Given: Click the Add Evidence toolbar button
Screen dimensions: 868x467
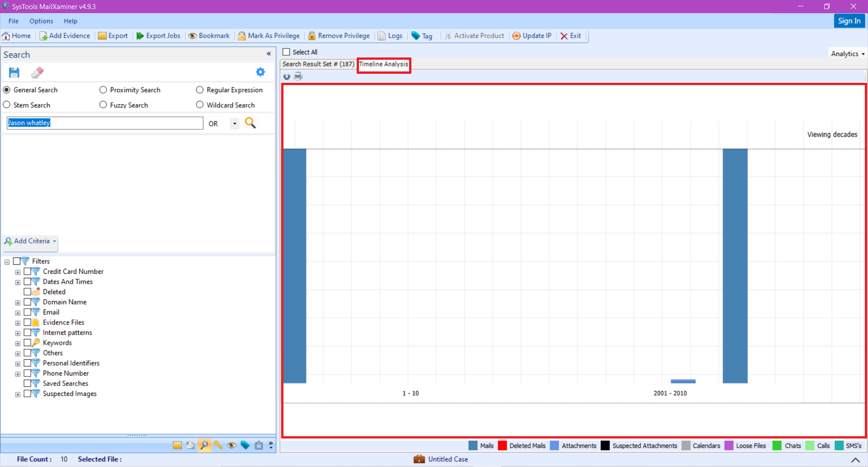Looking at the screenshot, I should pos(65,35).
